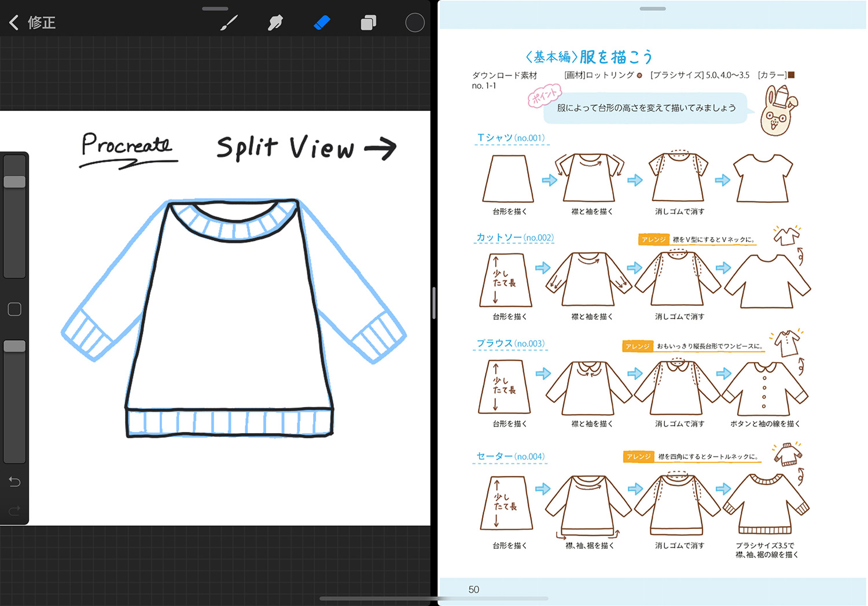Tap the handwritten Split View text on canvas
The image size is (868, 606).
(285, 147)
